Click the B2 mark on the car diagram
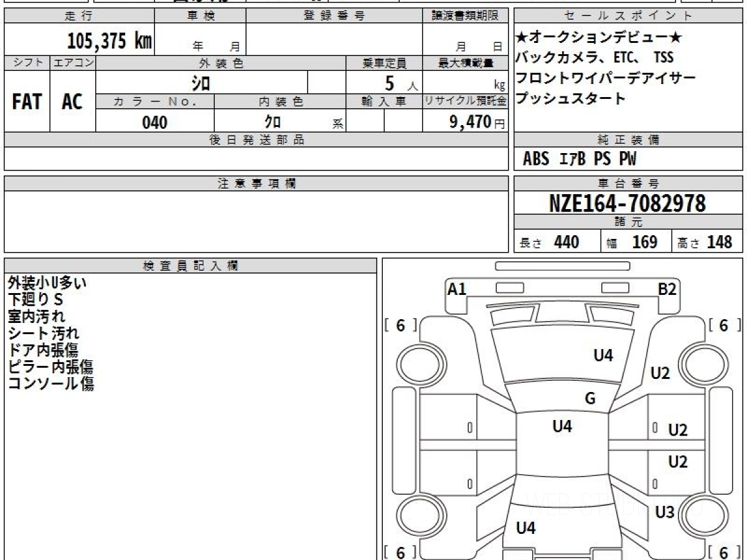The width and height of the screenshot is (747, 560). [667, 289]
